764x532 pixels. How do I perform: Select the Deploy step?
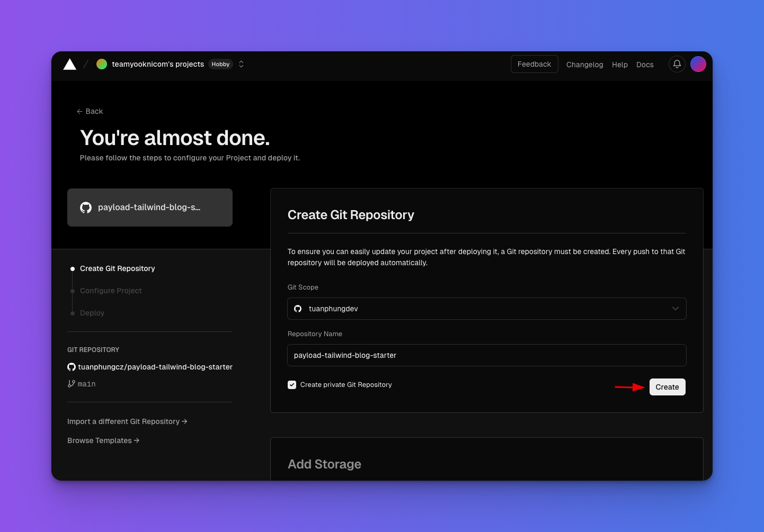click(x=92, y=313)
